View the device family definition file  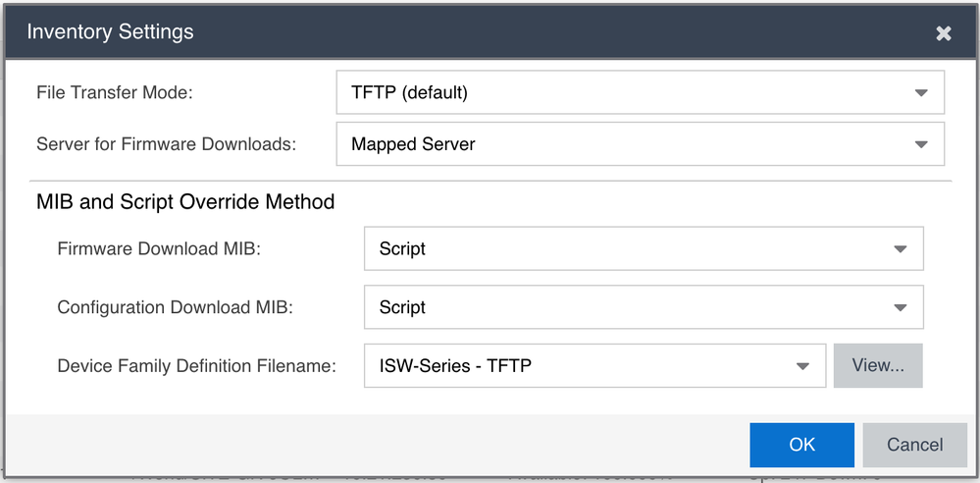tap(878, 365)
